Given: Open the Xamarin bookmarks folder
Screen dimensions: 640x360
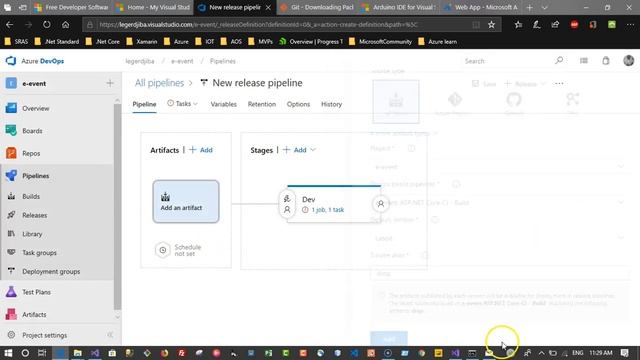Looking at the screenshot, I should (142, 42).
